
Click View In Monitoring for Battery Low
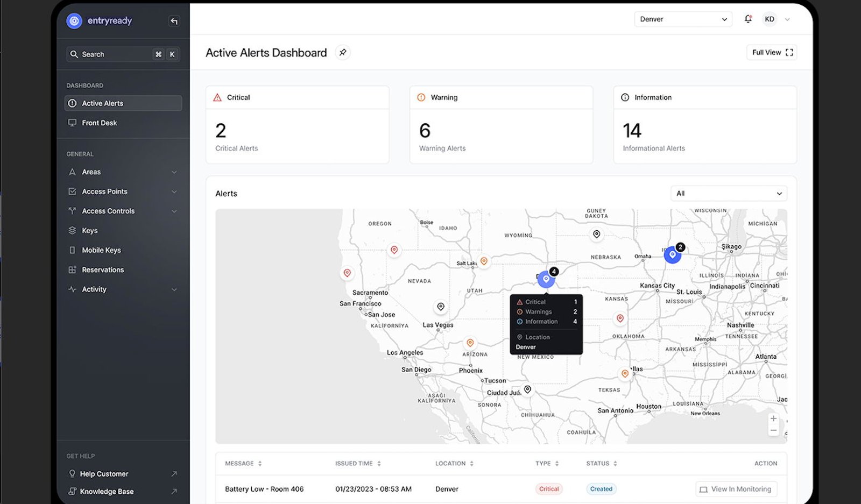(736, 489)
